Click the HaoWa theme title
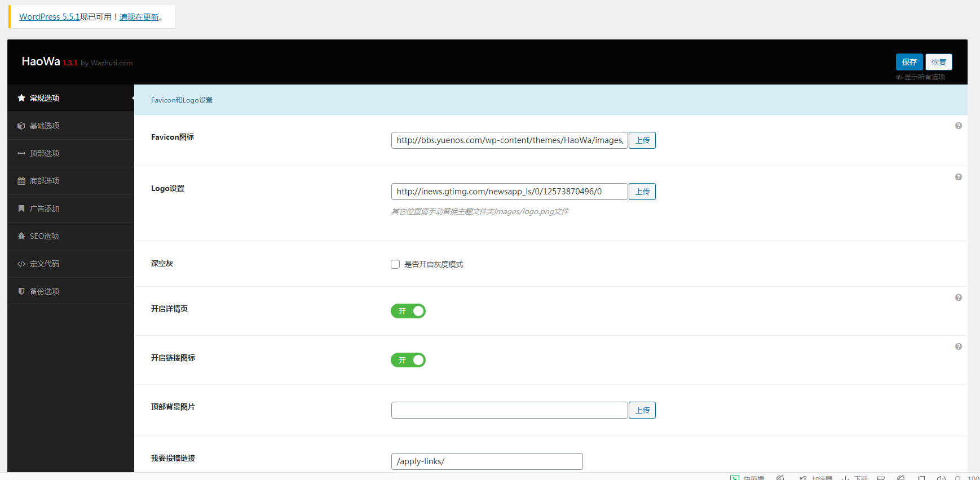This screenshot has width=980, height=480. tap(41, 61)
